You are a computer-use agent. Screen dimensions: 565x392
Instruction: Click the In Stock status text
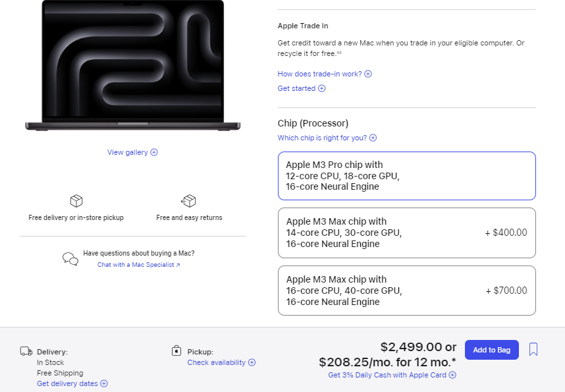pyautogui.click(x=51, y=362)
